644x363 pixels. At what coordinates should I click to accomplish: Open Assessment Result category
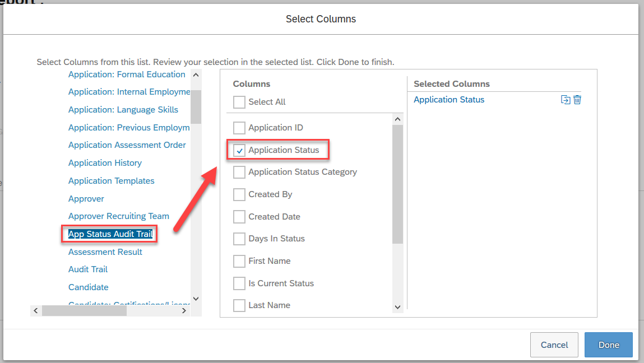pyautogui.click(x=105, y=252)
